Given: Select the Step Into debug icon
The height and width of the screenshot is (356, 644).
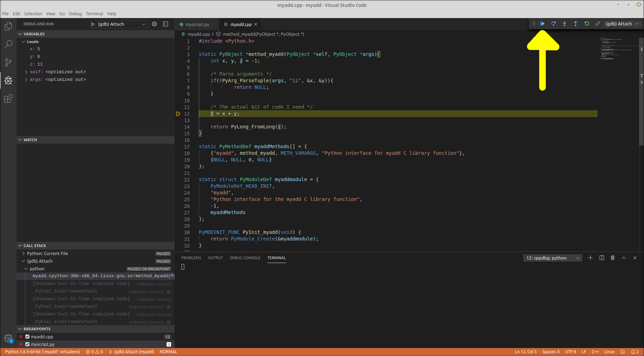Looking at the screenshot, I should [x=565, y=24].
